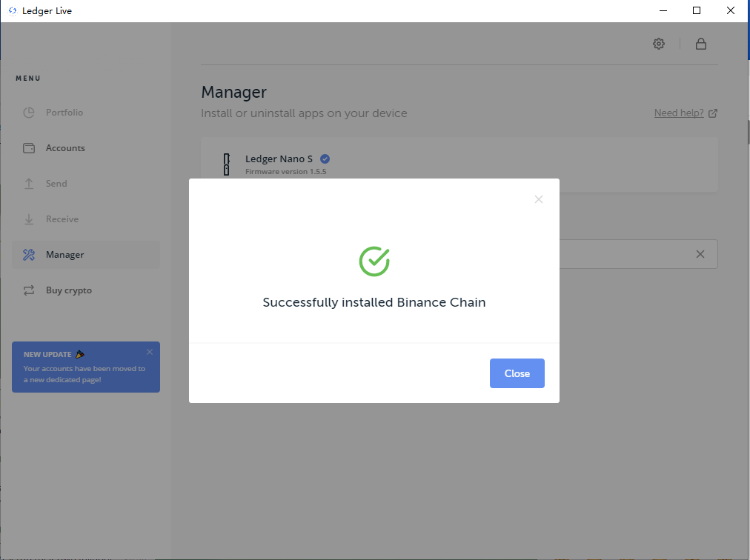The width and height of the screenshot is (750, 560).
Task: Clear the app search field
Action: 700,254
